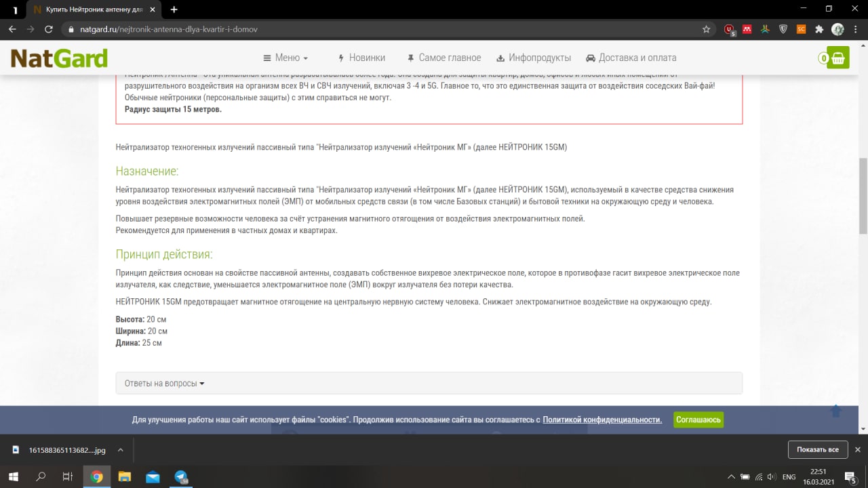Switch to Chrome in the taskbar
868x488 pixels.
(96, 476)
